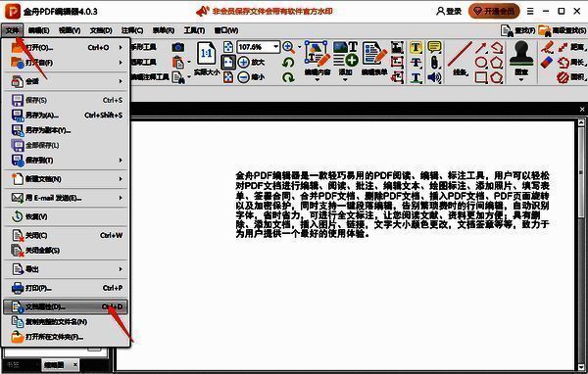Select the snapshot camera tool
Viewport: 588px width, 374px height.
pyautogui.click(x=178, y=47)
